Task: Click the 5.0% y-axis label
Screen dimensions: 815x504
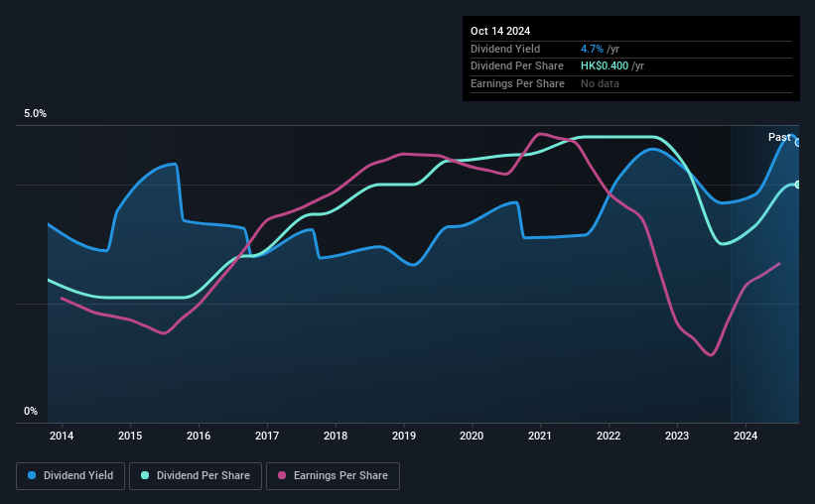Action: (35, 114)
